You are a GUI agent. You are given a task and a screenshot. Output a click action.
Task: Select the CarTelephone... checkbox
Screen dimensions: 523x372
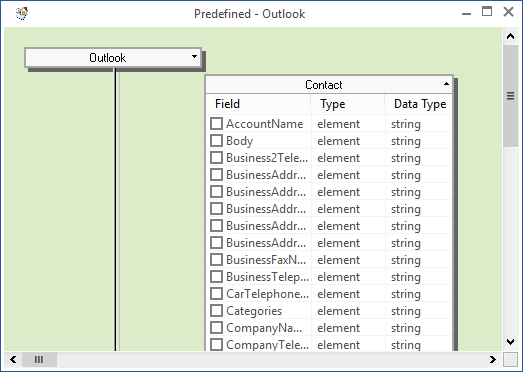pyautogui.click(x=216, y=294)
